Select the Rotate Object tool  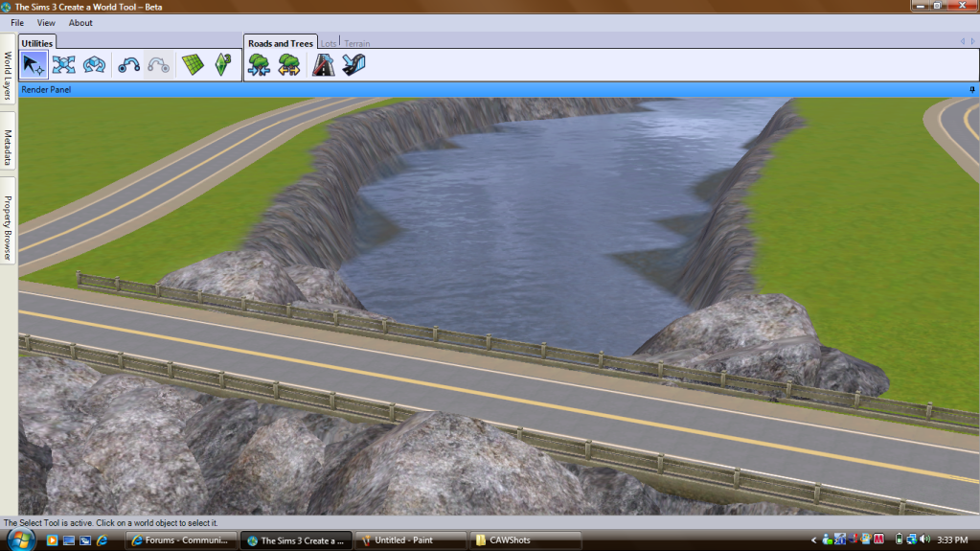95,65
